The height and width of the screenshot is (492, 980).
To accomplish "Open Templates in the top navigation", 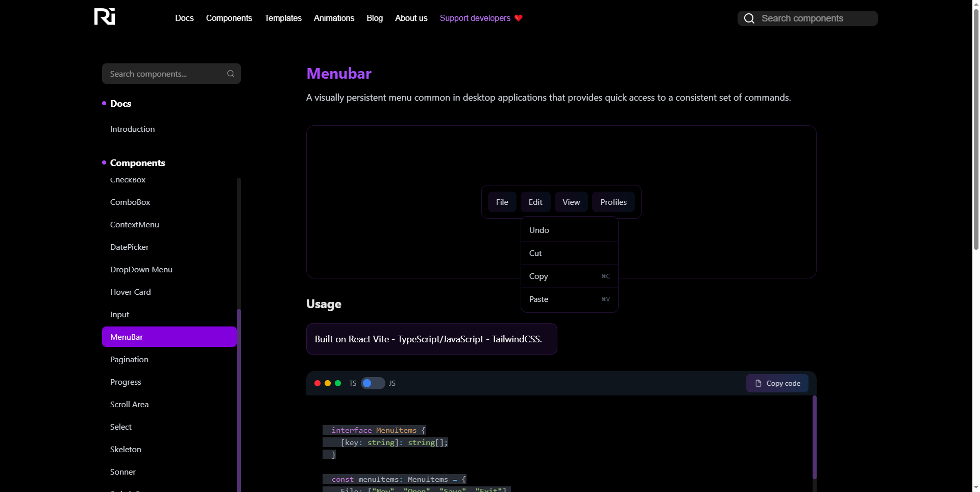I will tap(283, 18).
